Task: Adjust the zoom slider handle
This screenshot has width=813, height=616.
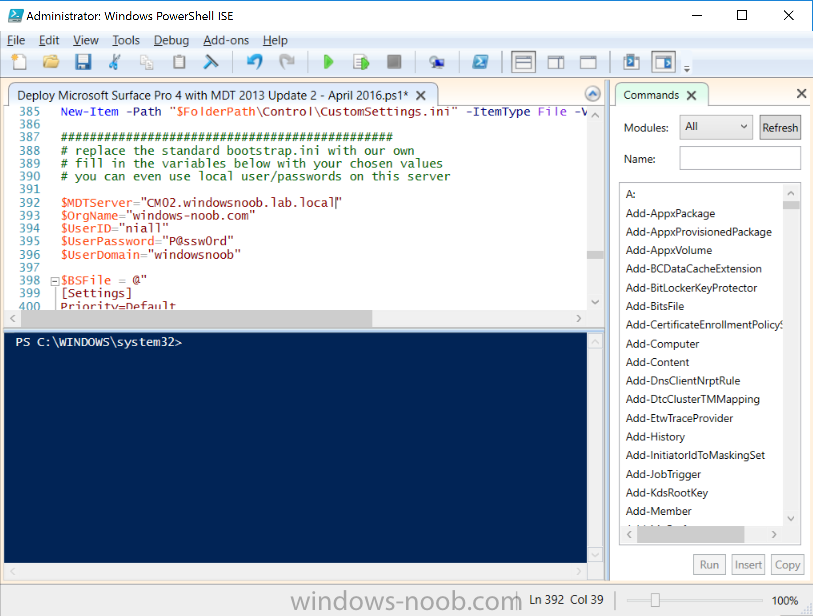Action: (x=655, y=600)
